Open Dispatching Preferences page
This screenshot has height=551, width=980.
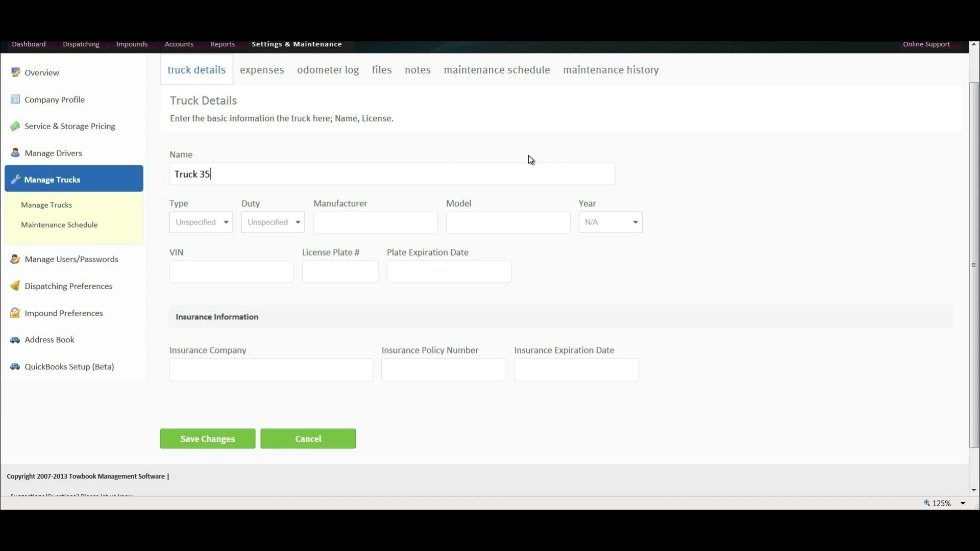pos(68,286)
